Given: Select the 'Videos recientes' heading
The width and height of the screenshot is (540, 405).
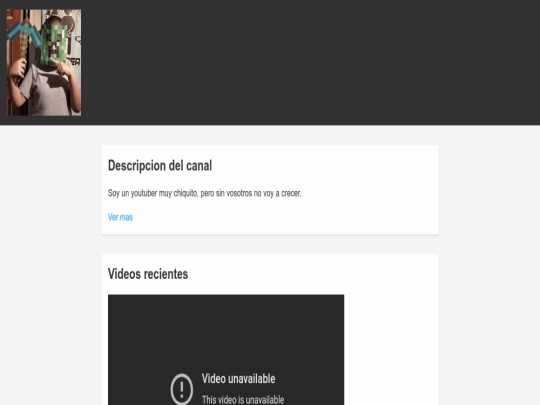Looking at the screenshot, I should pos(148,274).
